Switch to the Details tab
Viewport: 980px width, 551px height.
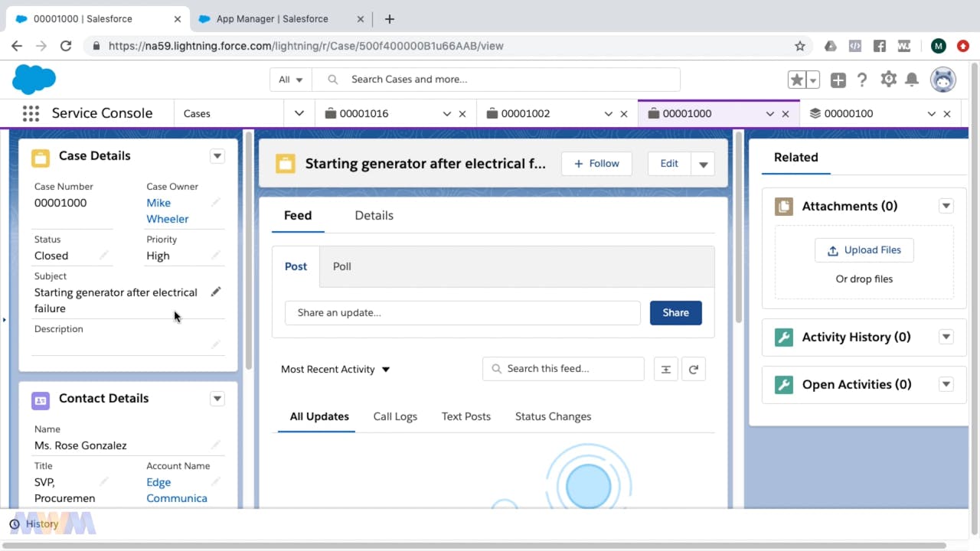click(374, 216)
